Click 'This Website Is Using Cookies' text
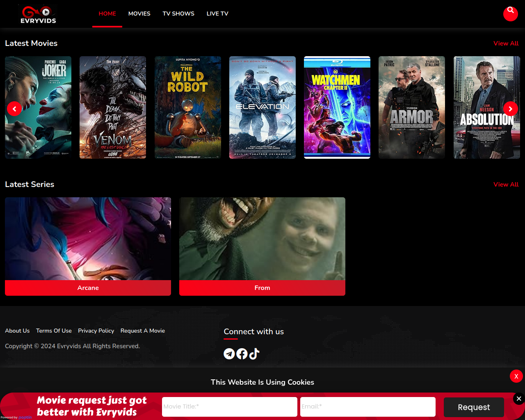 262,382
